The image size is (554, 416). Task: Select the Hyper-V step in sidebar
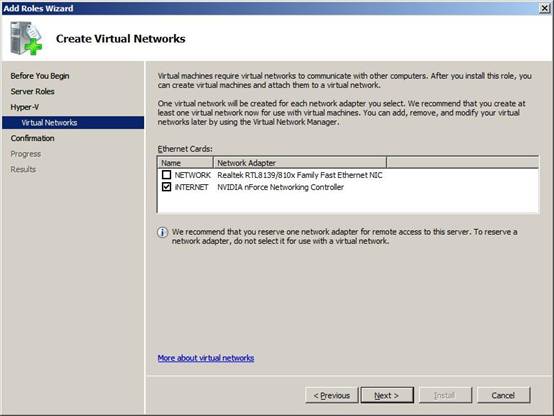pos(25,107)
